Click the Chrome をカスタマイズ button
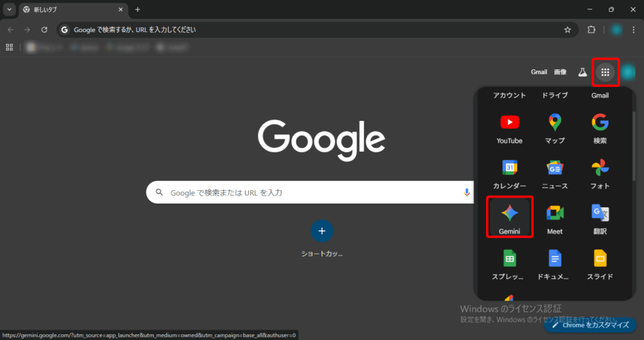 pos(591,326)
